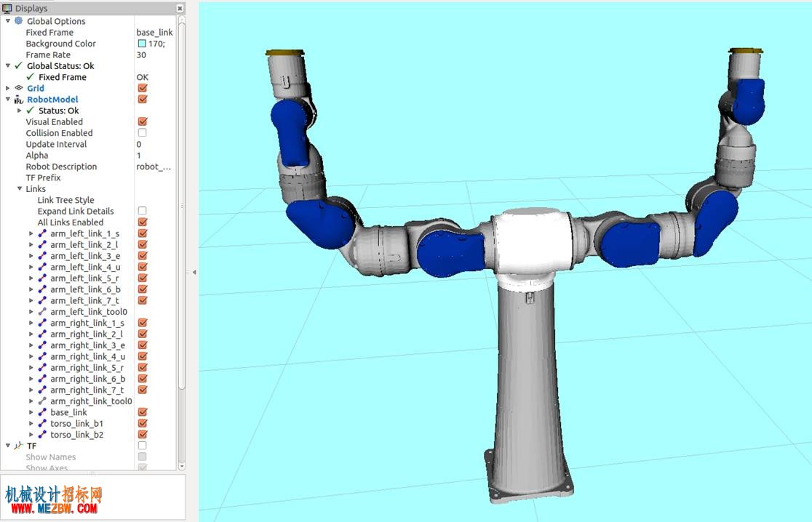
Task: Select the Robot Description value field
Action: coord(155,166)
